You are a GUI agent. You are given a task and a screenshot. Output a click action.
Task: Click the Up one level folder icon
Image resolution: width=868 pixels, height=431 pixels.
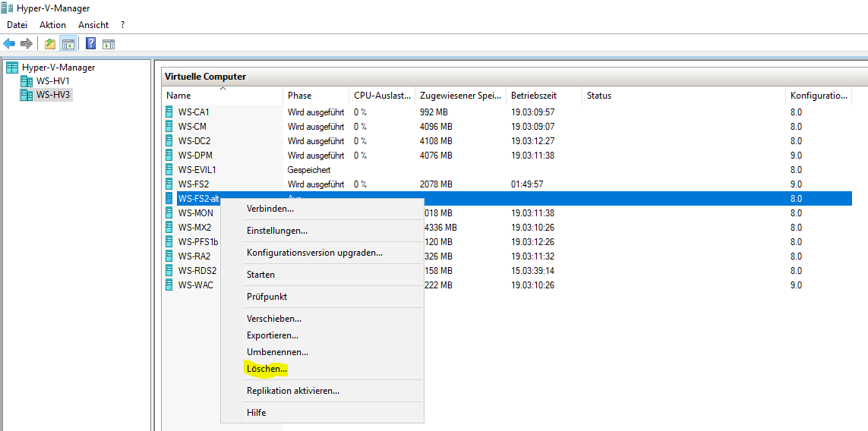[x=50, y=43]
